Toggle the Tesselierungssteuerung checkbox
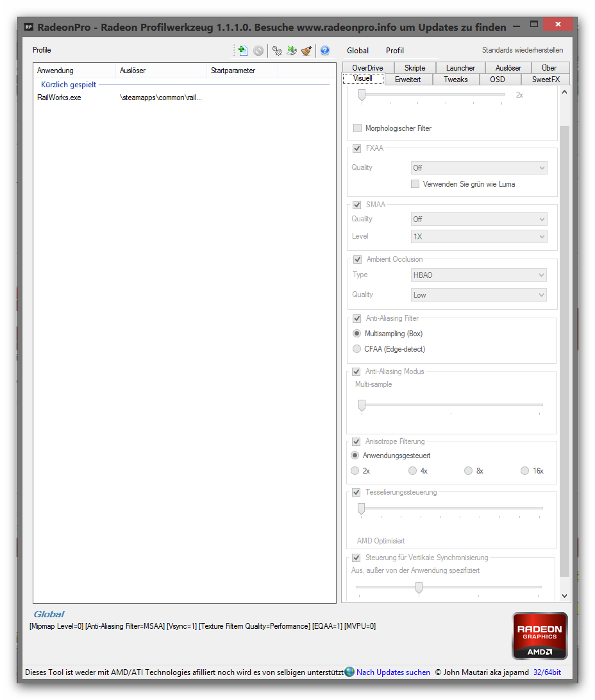This screenshot has height=700, width=595. coord(356,492)
